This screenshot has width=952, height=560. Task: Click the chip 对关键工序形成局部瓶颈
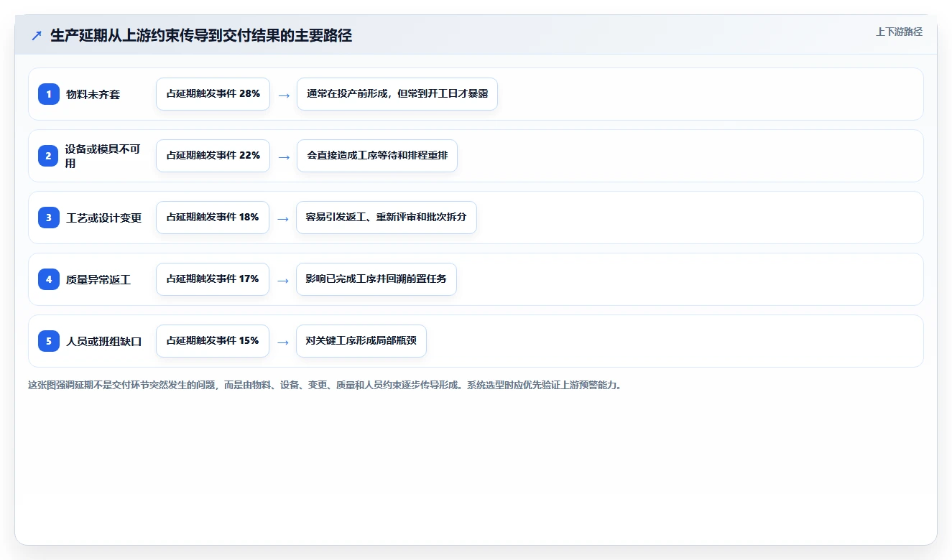(x=361, y=341)
